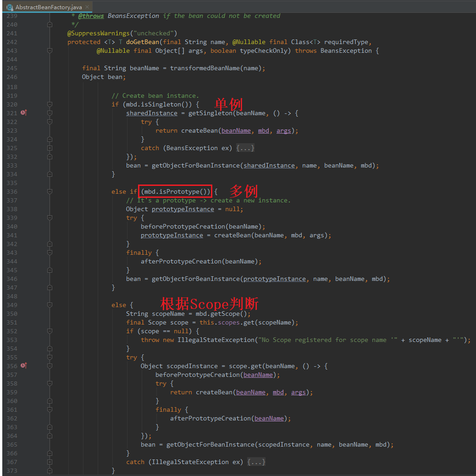Click the class file icon on AbstractBeanFactory.java tab

tap(10, 7)
